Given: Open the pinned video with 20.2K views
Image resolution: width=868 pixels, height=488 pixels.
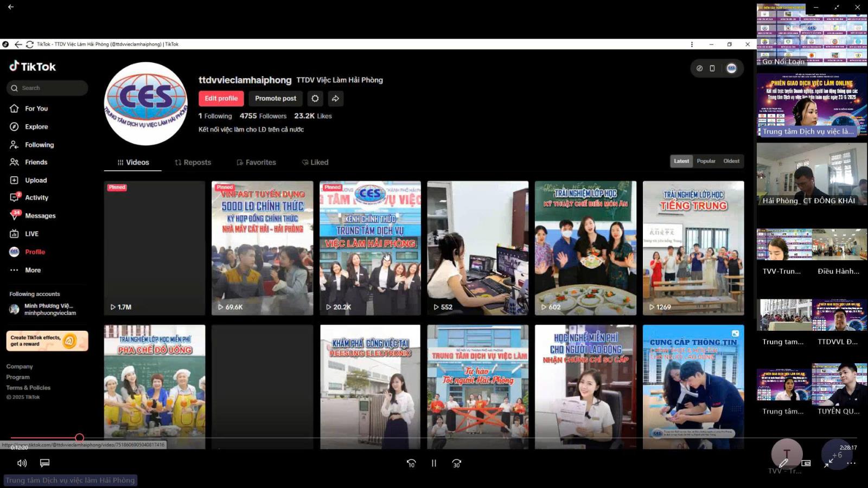Looking at the screenshot, I should tap(370, 248).
